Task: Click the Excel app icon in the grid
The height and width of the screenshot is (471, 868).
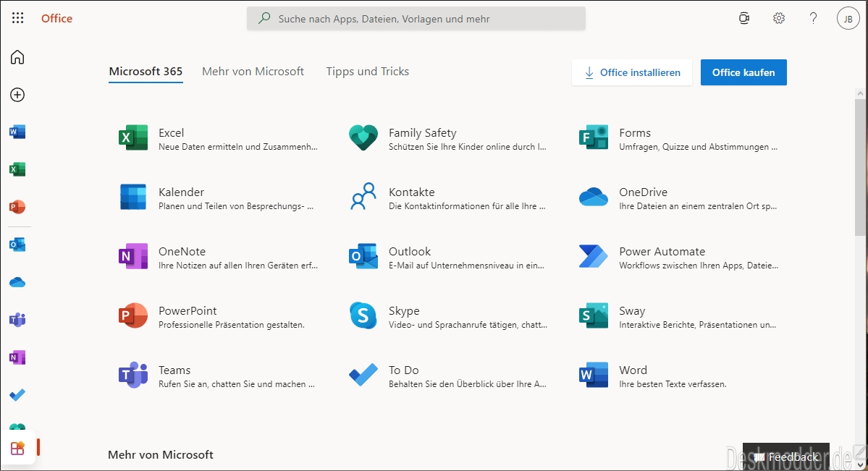Action: [x=133, y=137]
